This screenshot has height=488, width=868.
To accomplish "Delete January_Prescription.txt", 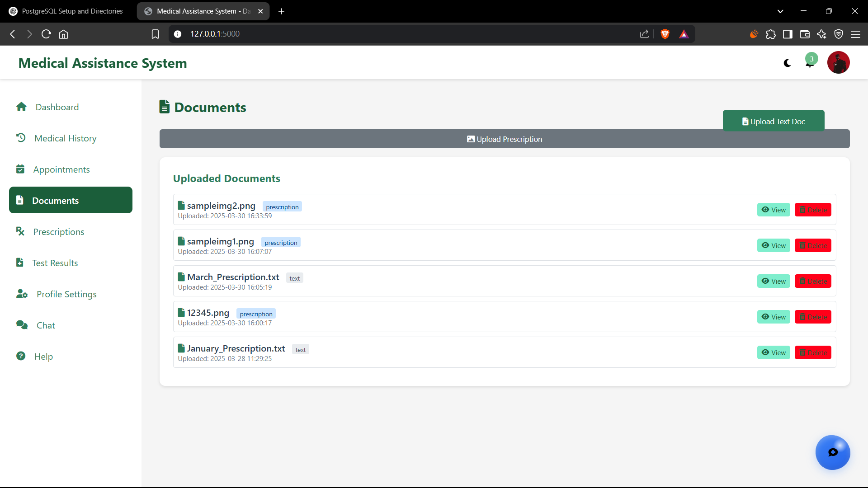I will click(x=813, y=352).
